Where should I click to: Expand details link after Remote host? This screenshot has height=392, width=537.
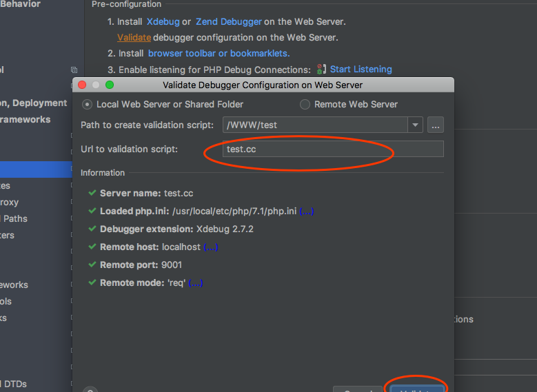pos(211,247)
